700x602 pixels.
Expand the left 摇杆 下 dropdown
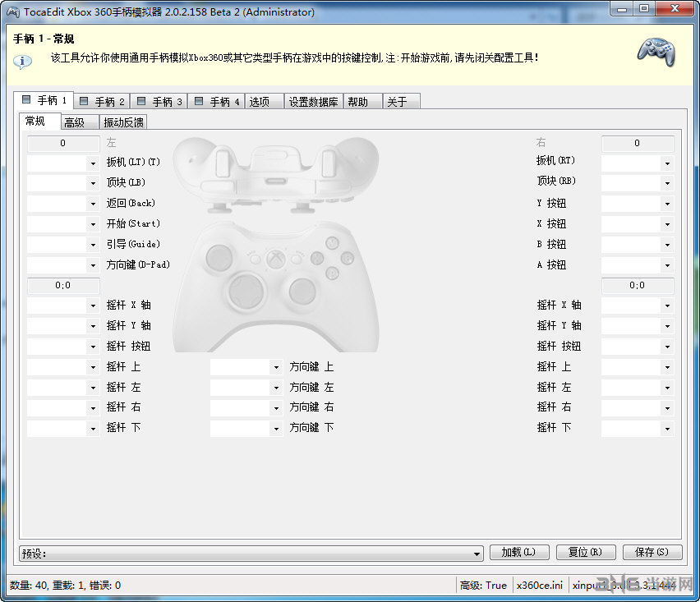point(63,429)
